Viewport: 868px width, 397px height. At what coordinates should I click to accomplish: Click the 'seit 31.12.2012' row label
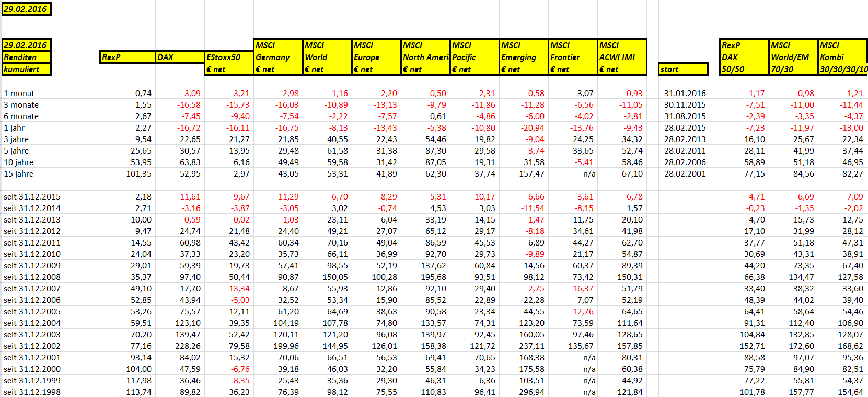tap(32, 231)
